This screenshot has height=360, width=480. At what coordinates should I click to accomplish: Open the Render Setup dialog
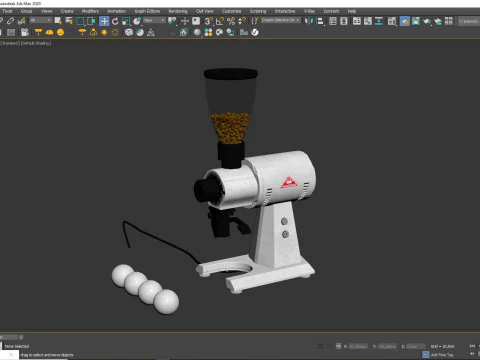click(405, 21)
